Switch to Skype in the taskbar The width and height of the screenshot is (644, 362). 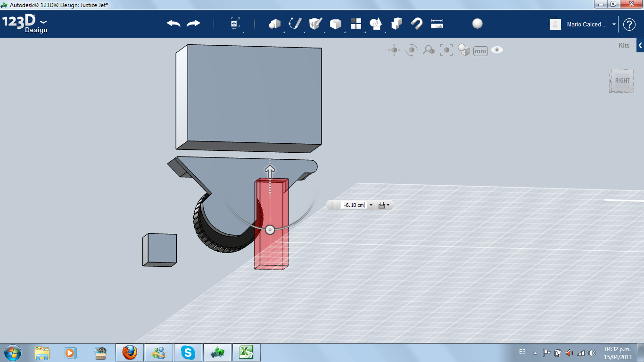[x=188, y=353]
